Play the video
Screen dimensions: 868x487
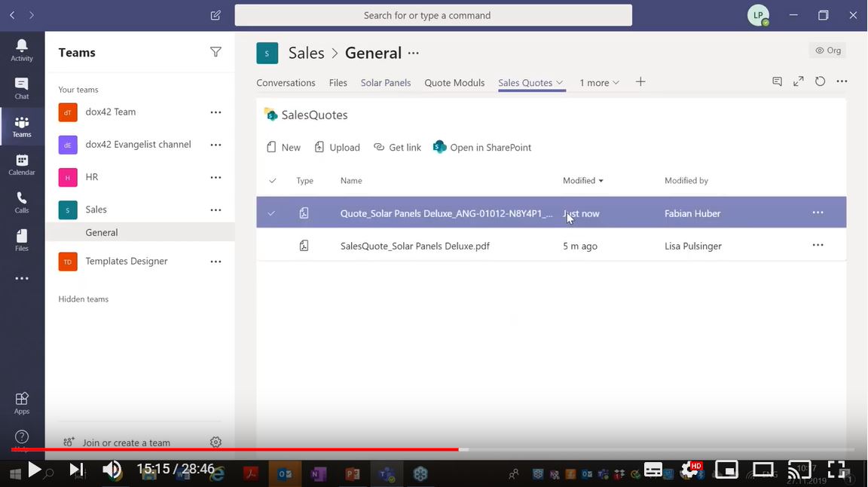pyautogui.click(x=35, y=470)
